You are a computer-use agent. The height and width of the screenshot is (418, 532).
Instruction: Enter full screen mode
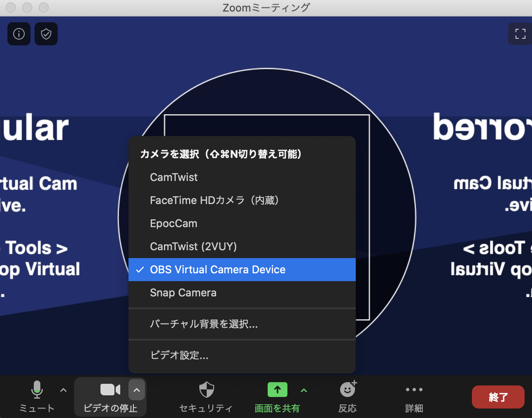(520, 34)
